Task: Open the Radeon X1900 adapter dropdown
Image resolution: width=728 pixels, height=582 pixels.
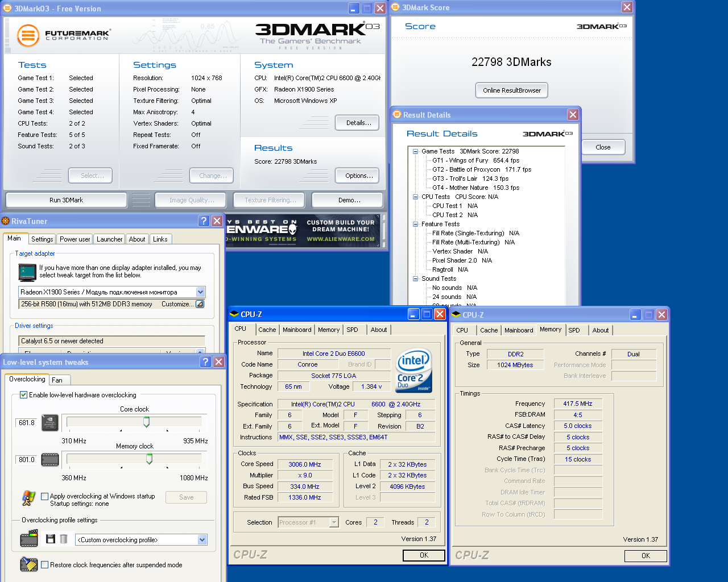Action: (200, 292)
